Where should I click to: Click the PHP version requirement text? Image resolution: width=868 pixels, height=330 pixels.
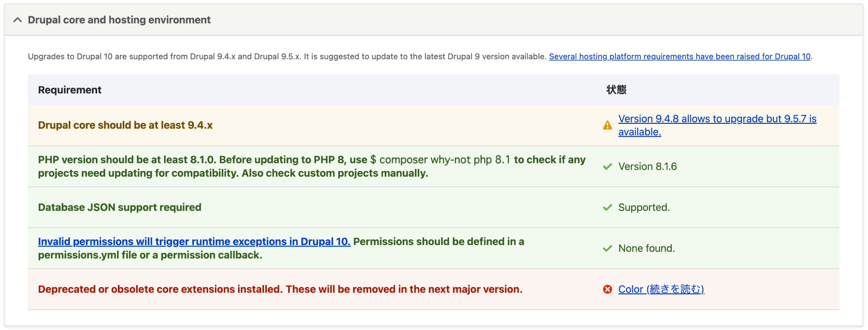(x=312, y=166)
